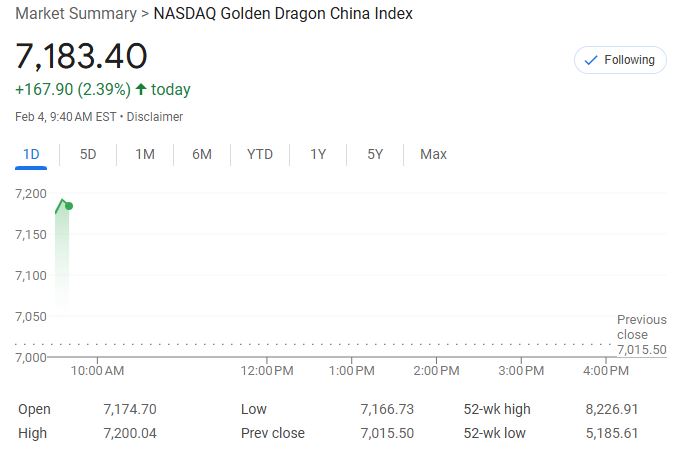681x450 pixels.
Task: Click the checkmark icon in Following button
Action: tap(591, 60)
